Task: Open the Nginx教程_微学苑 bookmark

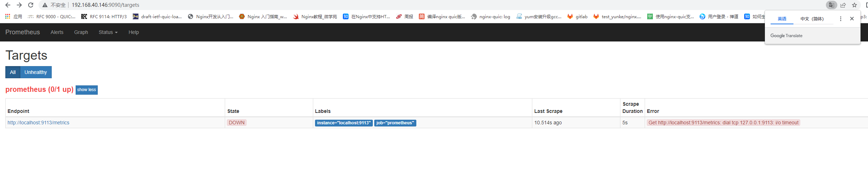Action: pos(315,16)
